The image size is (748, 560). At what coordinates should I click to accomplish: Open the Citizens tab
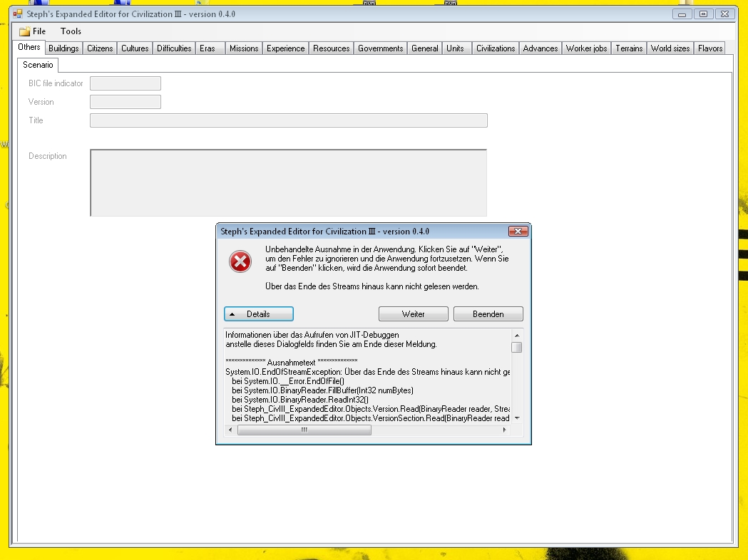(x=100, y=48)
